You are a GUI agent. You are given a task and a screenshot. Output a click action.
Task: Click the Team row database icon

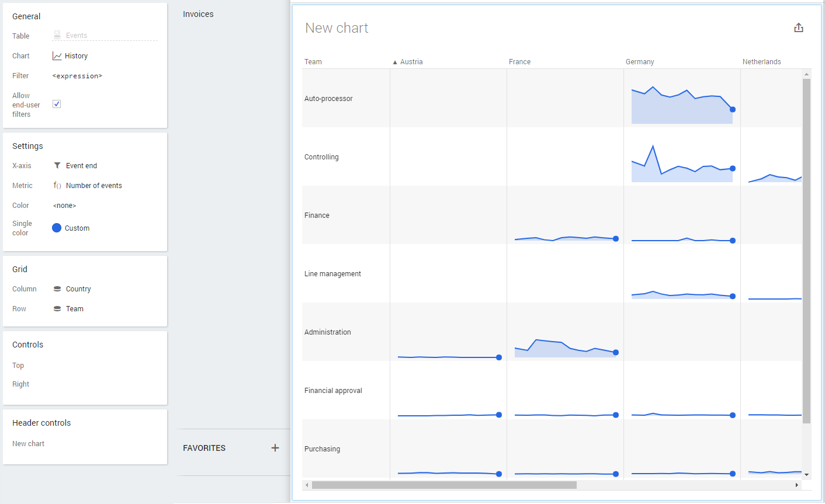tap(57, 309)
